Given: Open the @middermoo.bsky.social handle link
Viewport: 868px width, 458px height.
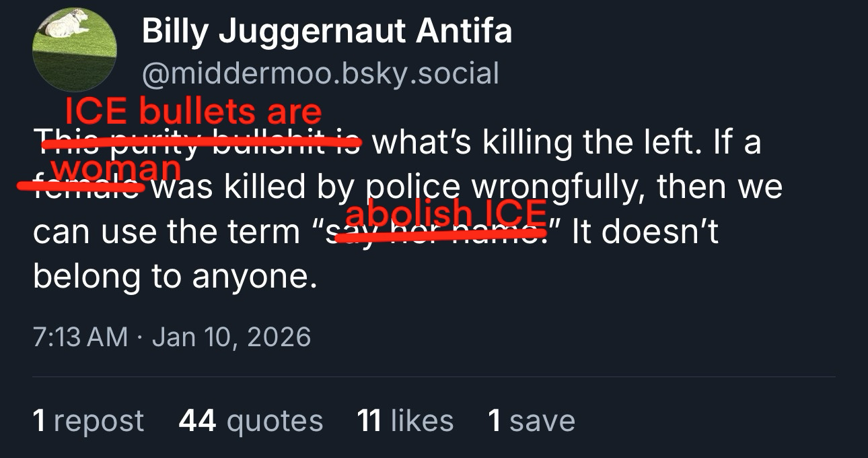Looking at the screenshot, I should [320, 73].
